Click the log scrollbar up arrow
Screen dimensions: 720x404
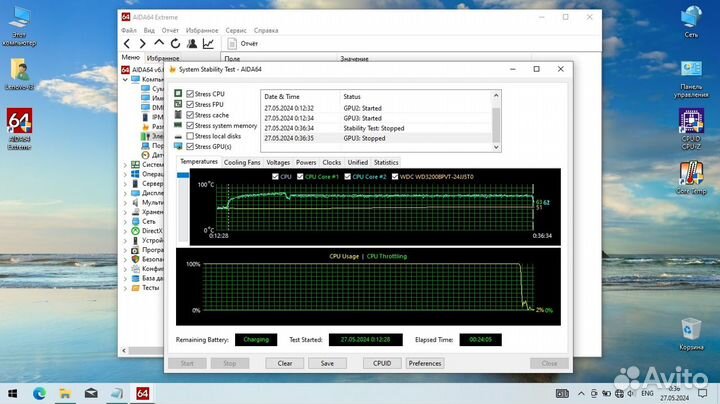[496, 95]
